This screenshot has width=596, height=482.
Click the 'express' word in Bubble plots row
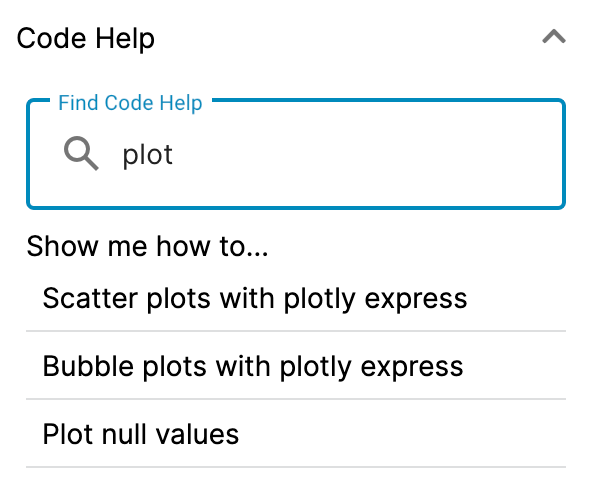tap(412, 367)
